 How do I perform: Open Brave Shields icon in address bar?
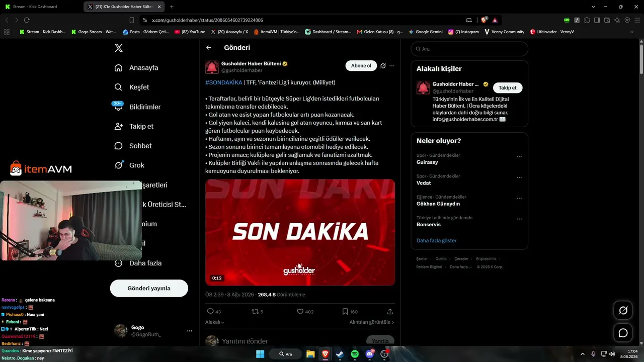coord(484,20)
